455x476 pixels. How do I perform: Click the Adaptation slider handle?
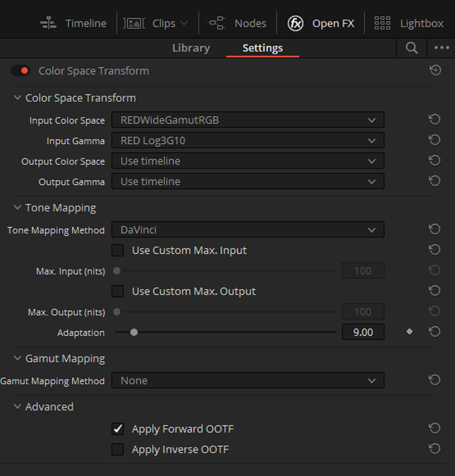coord(134,333)
